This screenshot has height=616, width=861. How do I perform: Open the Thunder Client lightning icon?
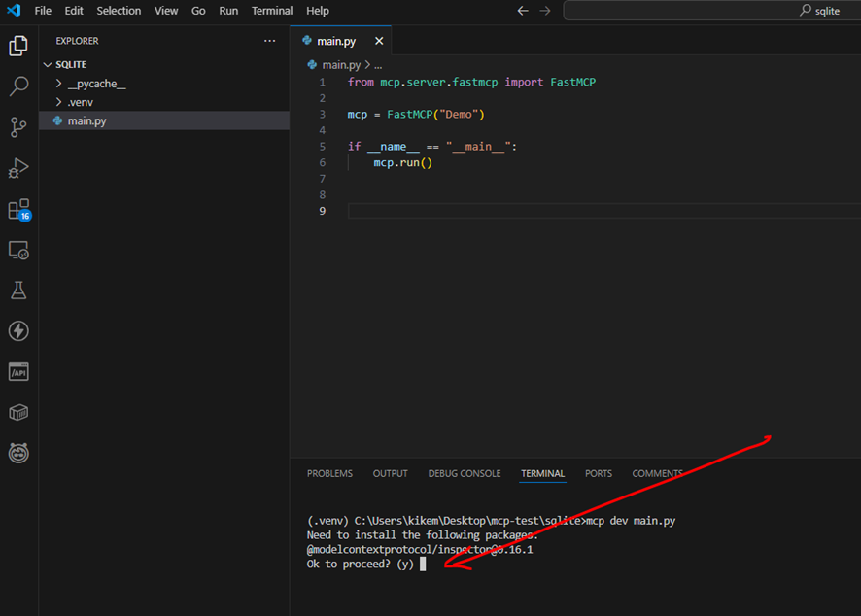coord(18,331)
